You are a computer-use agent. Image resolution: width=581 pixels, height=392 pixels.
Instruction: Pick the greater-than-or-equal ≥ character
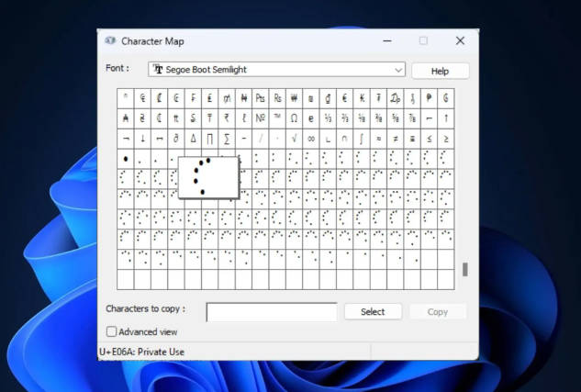[446, 139]
